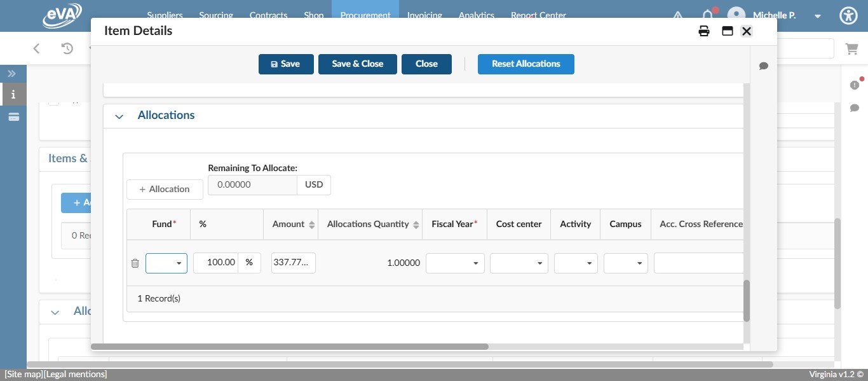Delete the allocation row with trash icon
The width and height of the screenshot is (868, 381).
point(135,263)
